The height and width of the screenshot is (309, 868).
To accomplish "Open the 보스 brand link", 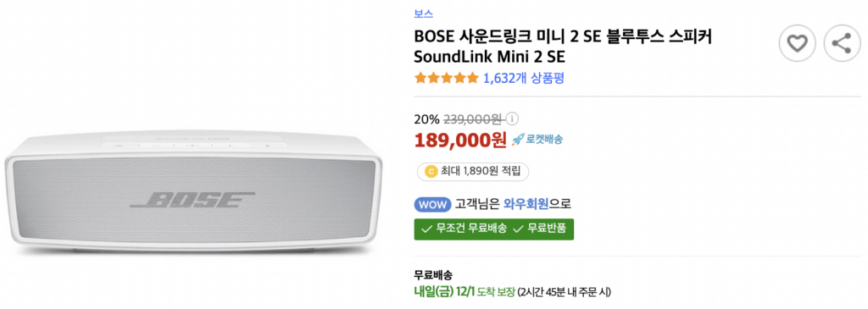I will (424, 14).
